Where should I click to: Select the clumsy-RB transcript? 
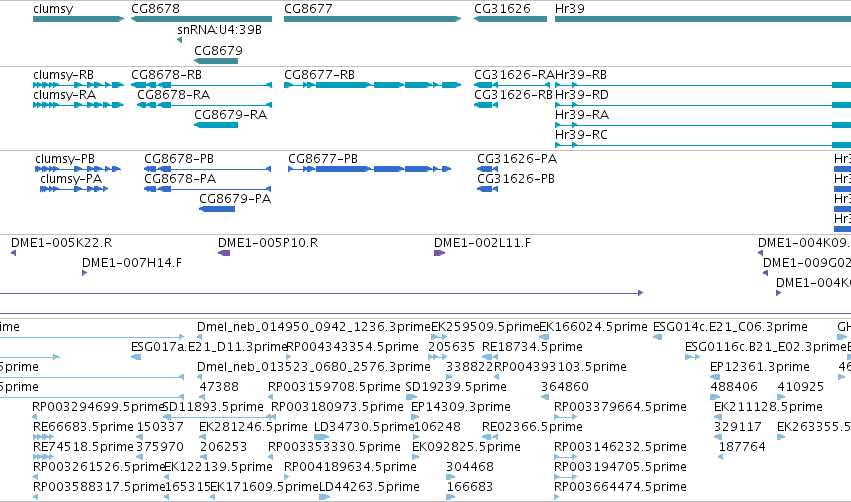78,85
